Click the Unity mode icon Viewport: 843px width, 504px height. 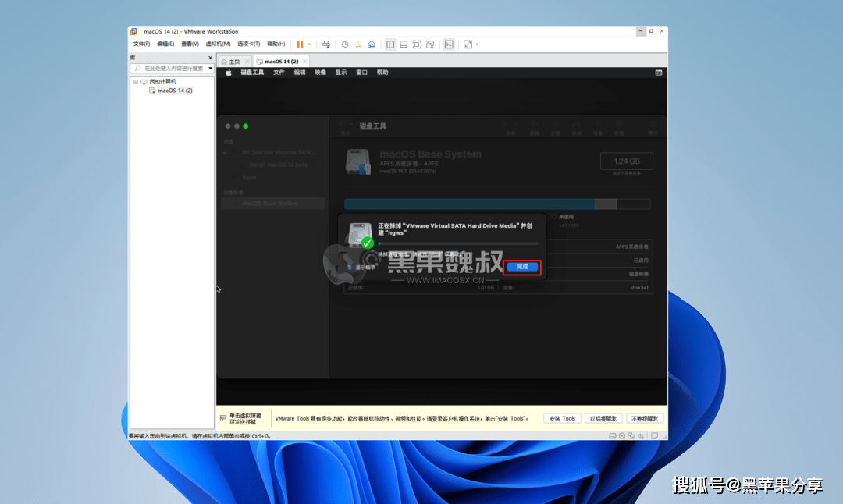click(x=430, y=44)
